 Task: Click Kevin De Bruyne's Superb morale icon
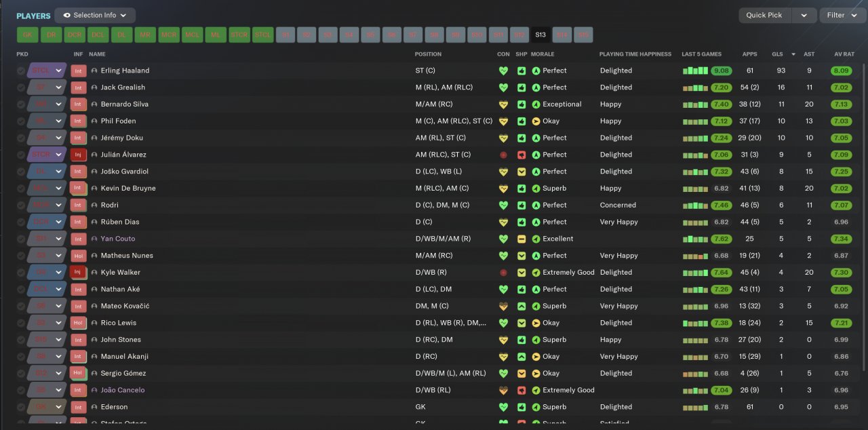(x=536, y=188)
